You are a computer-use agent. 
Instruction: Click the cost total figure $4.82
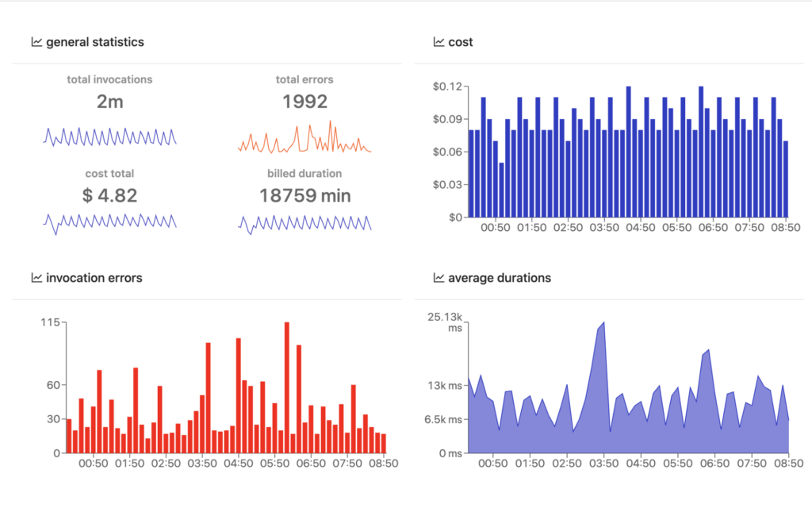[109, 195]
